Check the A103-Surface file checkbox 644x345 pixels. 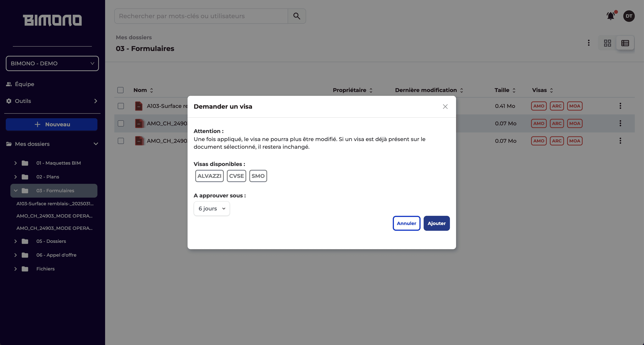pos(121,106)
